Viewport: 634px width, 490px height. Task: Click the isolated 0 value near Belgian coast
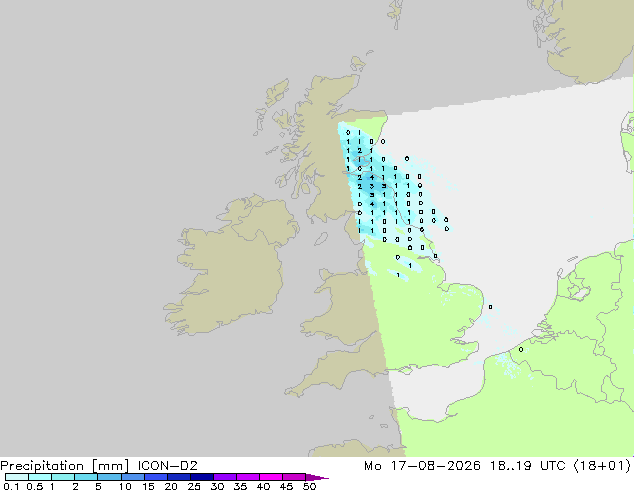pyautogui.click(x=521, y=349)
